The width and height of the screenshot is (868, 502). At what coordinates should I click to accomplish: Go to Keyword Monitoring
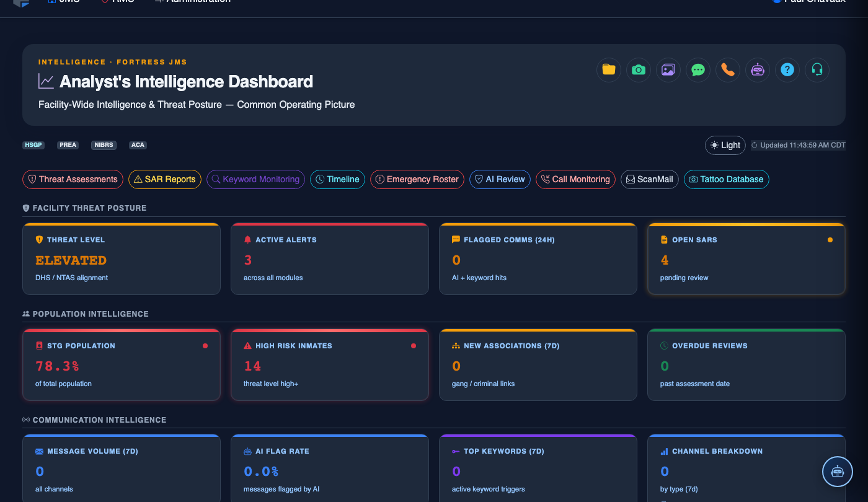tap(255, 179)
